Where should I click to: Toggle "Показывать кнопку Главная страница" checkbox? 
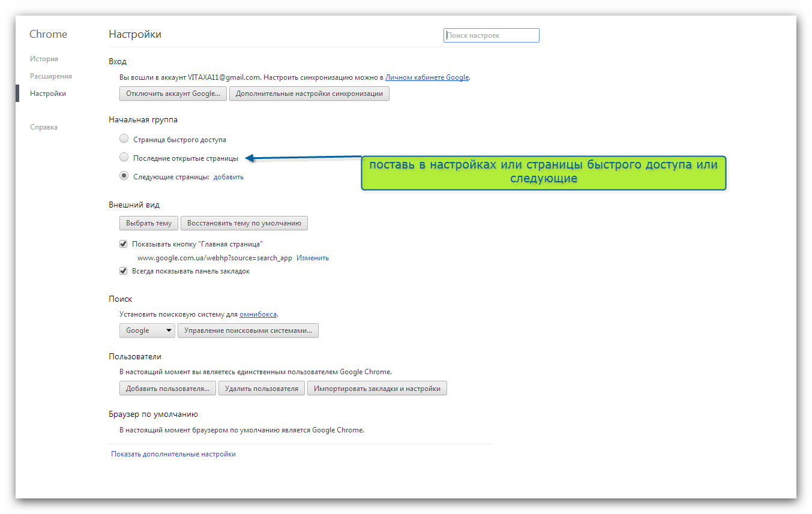coord(124,244)
